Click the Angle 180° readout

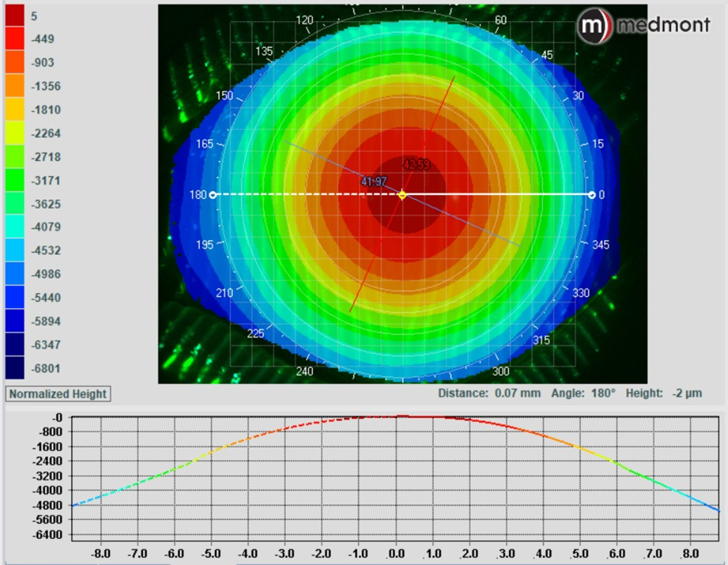[584, 393]
